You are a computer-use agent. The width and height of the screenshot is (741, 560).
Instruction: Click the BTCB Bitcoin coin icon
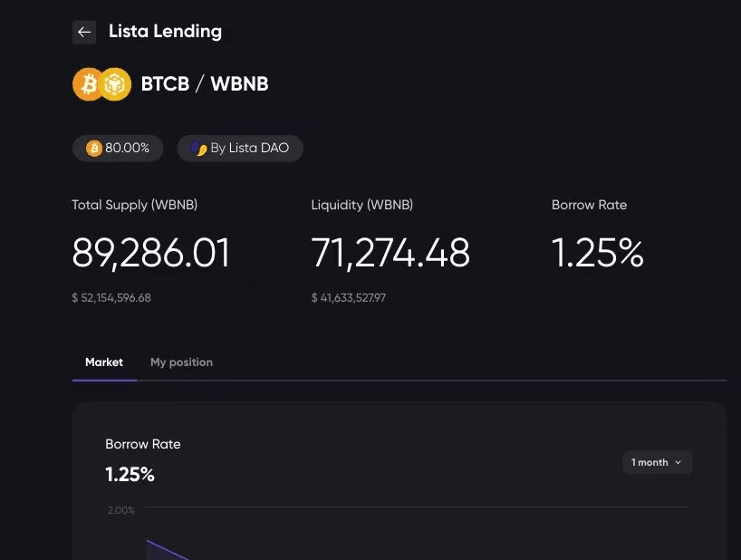pos(88,84)
